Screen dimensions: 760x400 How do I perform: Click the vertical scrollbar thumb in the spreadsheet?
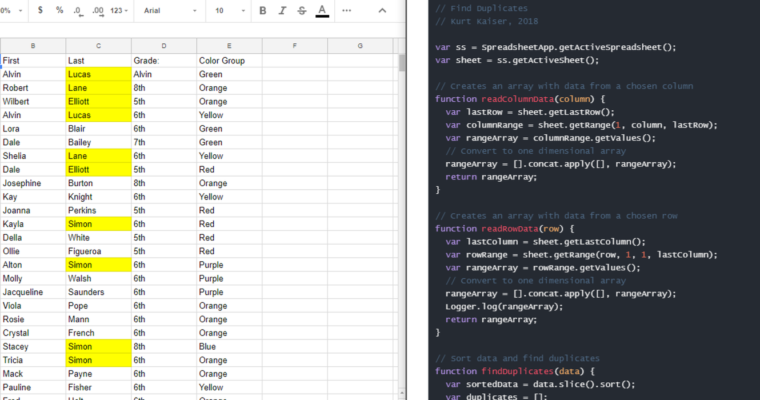coord(402,63)
